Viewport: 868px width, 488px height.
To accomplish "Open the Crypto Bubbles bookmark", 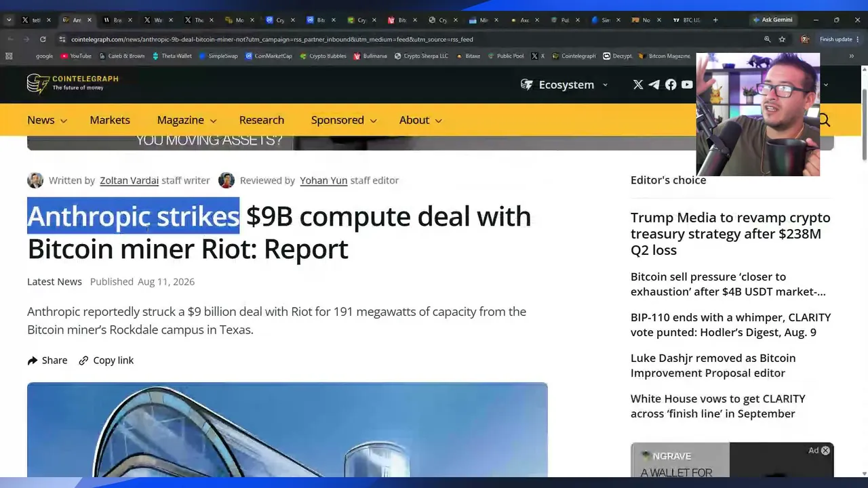I will tap(323, 56).
